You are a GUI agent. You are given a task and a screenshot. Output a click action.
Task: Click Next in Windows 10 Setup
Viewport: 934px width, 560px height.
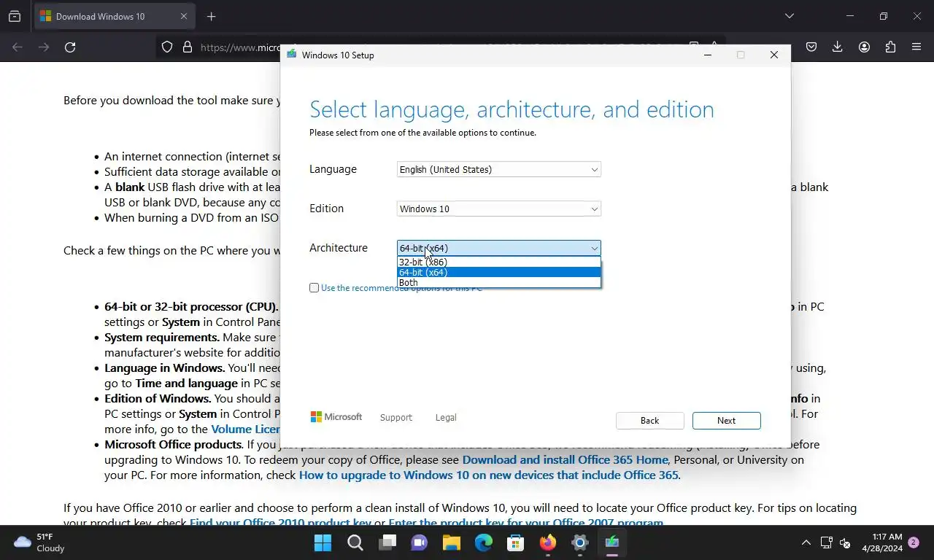[727, 421]
